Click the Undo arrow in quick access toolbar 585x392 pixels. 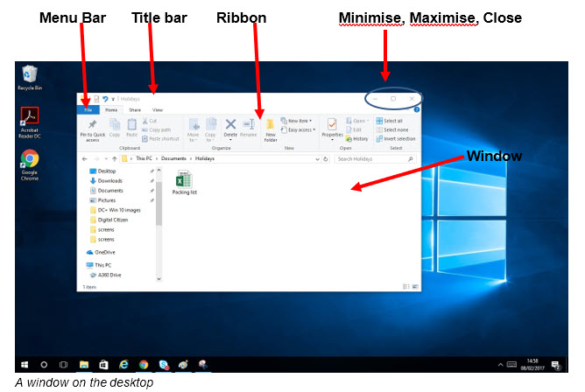[x=105, y=99]
